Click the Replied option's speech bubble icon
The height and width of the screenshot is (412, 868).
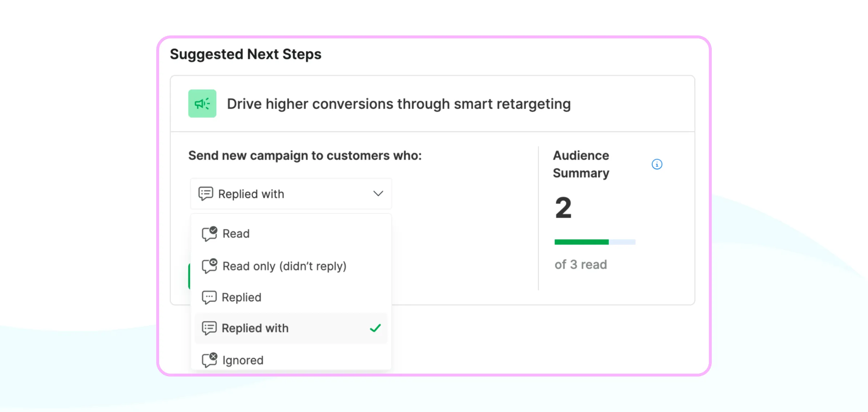(209, 298)
